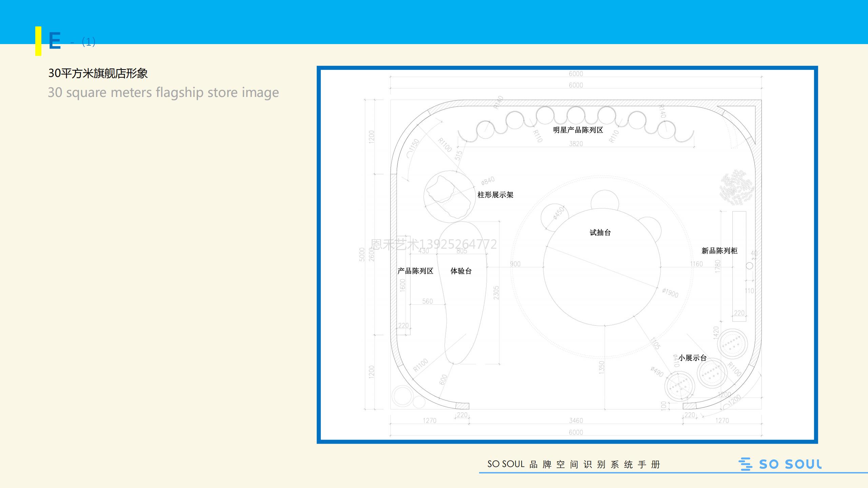The image size is (868, 488).
Task: Click the "小展示台" label
Action: pos(692,358)
